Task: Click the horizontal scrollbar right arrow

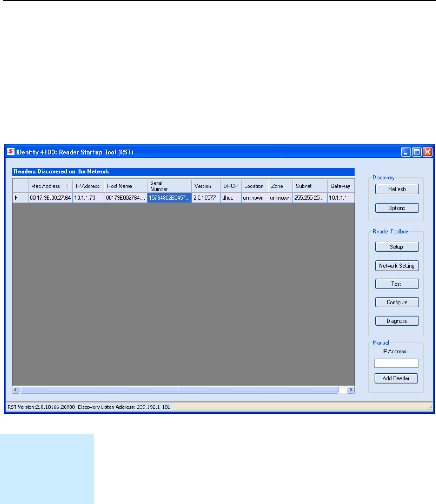Action: click(351, 390)
